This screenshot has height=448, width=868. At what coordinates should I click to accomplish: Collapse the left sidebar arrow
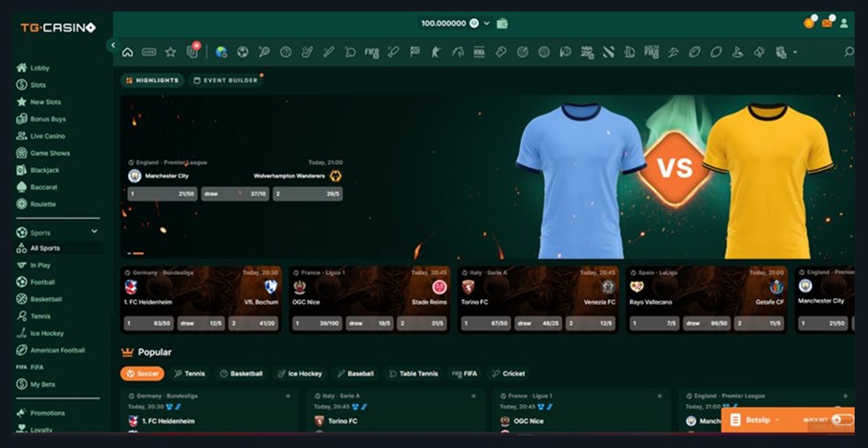click(x=113, y=45)
